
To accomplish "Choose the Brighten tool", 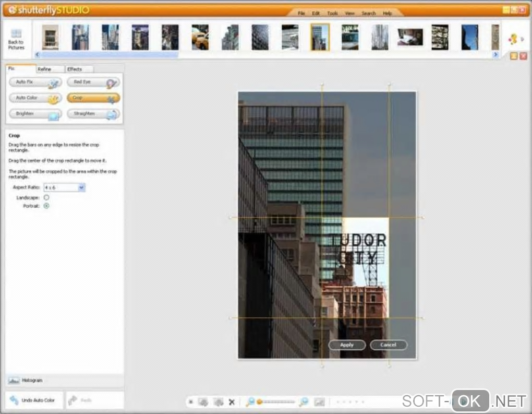I will pos(35,114).
